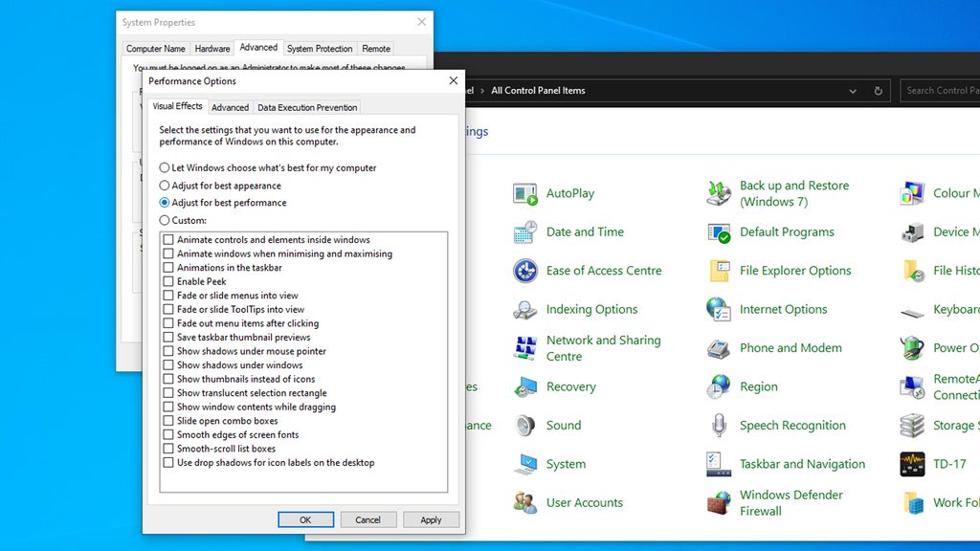Tick Show thumbnails instead of icons
Screen dimensions: 980x551
168,379
